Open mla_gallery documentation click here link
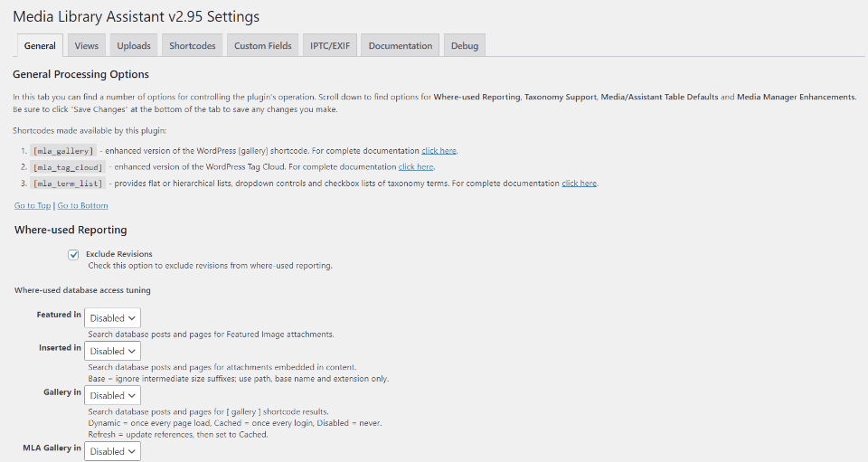Image resolution: width=868 pixels, height=462 pixels. tap(439, 151)
